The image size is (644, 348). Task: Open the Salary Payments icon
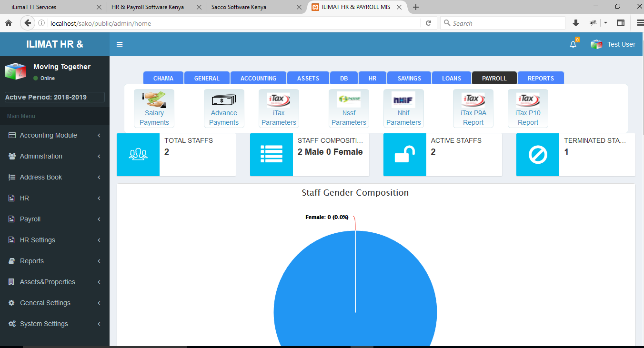pos(154,109)
